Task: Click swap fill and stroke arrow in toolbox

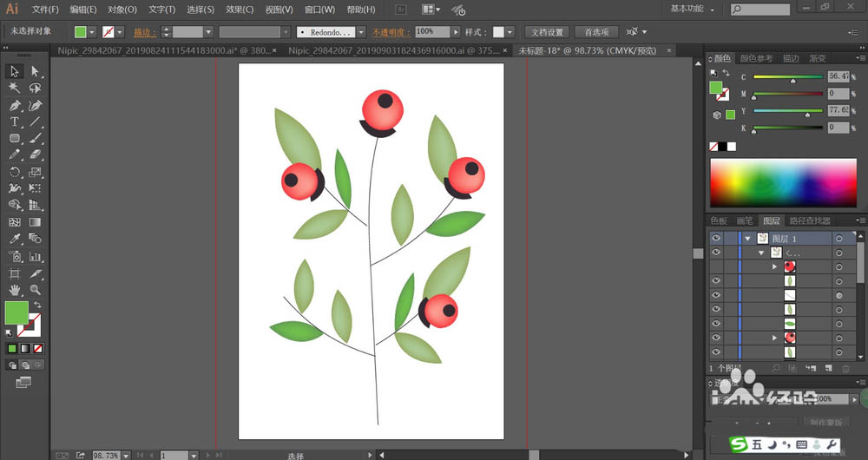Action: tap(37, 305)
